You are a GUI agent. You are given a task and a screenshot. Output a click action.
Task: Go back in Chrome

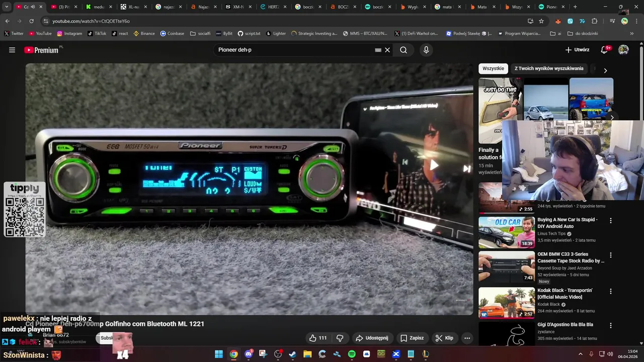tap(7, 21)
